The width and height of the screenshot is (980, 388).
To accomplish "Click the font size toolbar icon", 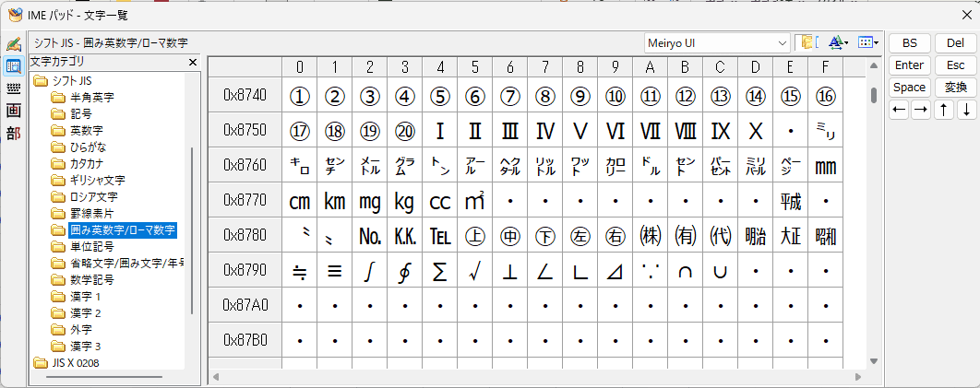I will [838, 43].
